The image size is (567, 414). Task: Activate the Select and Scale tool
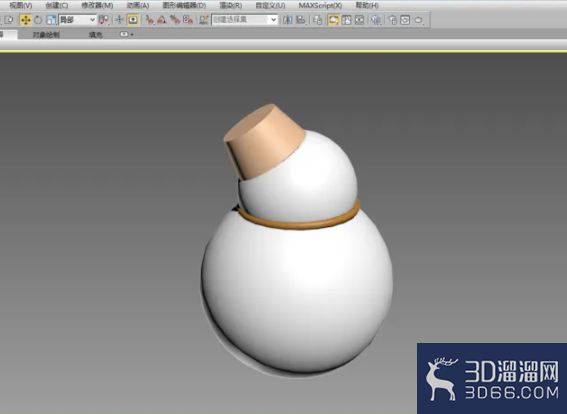(x=51, y=20)
